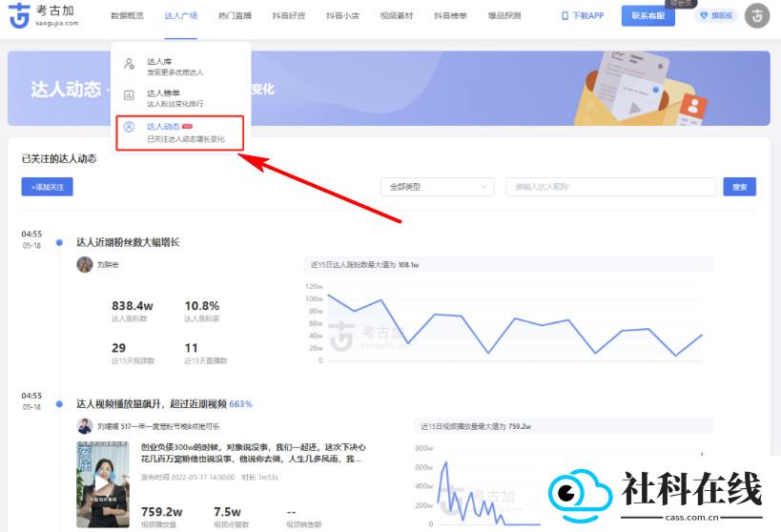Open avatar of 517 宠粉节 influencer

(85, 426)
